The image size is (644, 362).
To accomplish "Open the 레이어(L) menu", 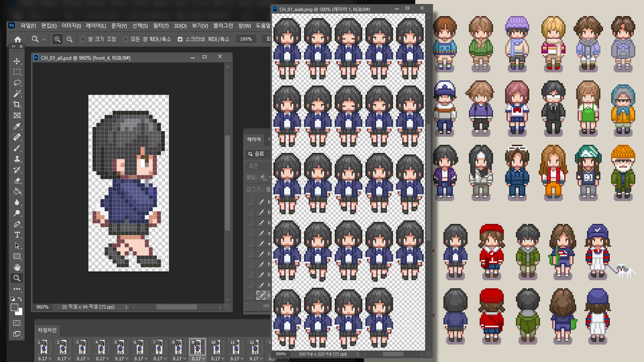I will [x=96, y=26].
